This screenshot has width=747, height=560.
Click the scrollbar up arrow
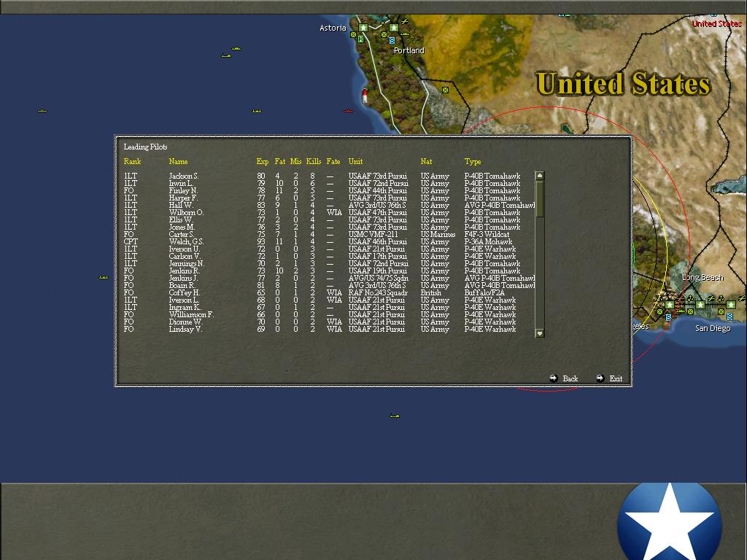539,174
